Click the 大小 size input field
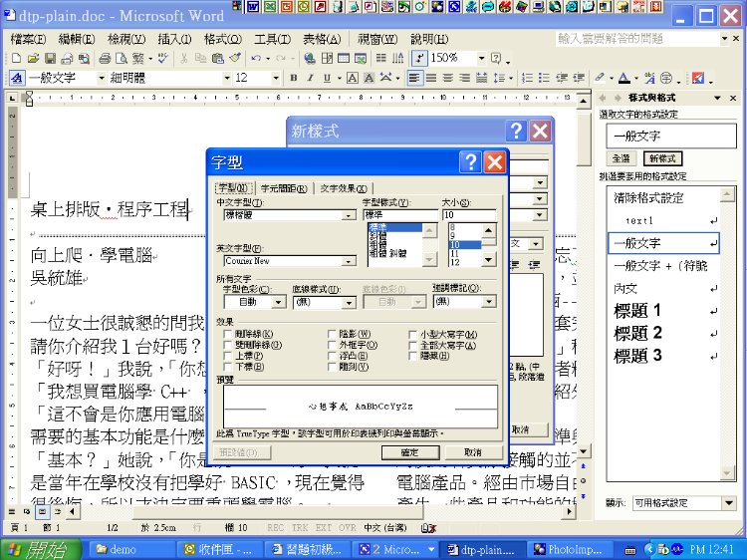 pos(469,215)
